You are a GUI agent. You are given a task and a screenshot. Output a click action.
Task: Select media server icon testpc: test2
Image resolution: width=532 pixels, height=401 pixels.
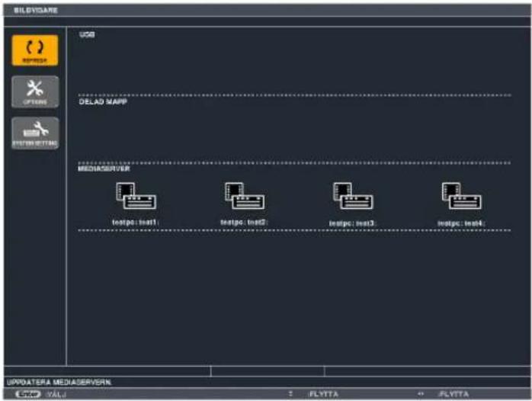(x=245, y=196)
